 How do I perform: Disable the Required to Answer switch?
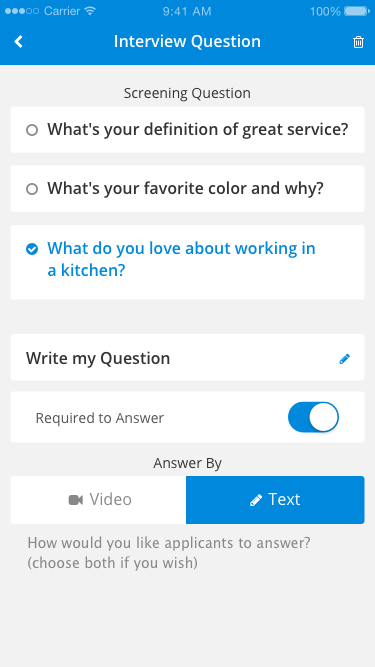[x=313, y=417]
